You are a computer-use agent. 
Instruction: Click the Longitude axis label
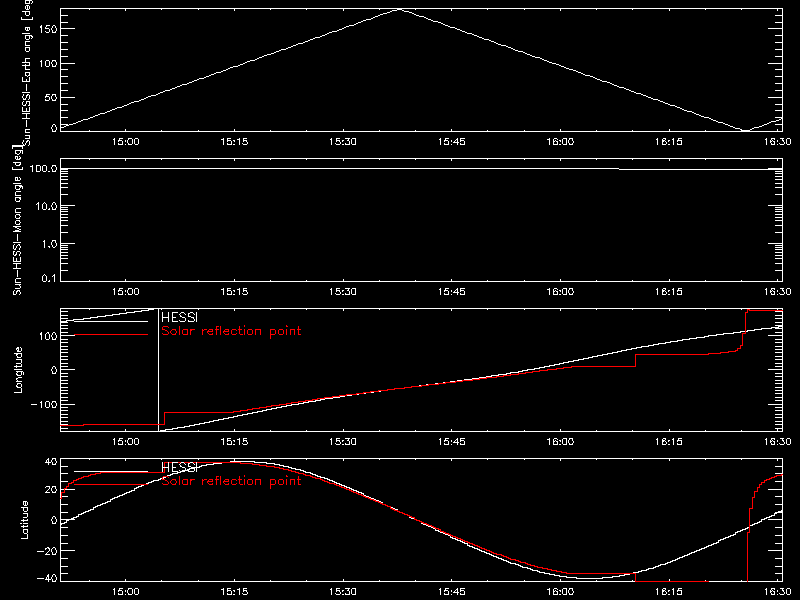18,369
